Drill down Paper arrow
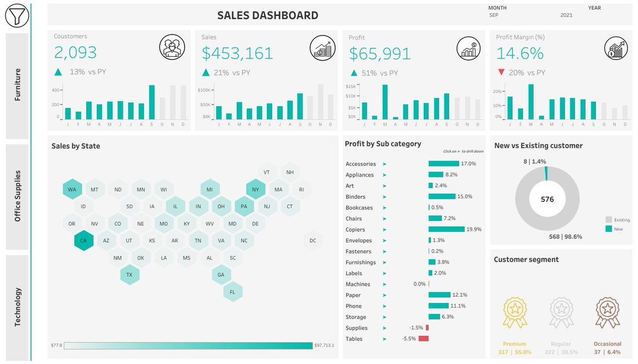 384,295
